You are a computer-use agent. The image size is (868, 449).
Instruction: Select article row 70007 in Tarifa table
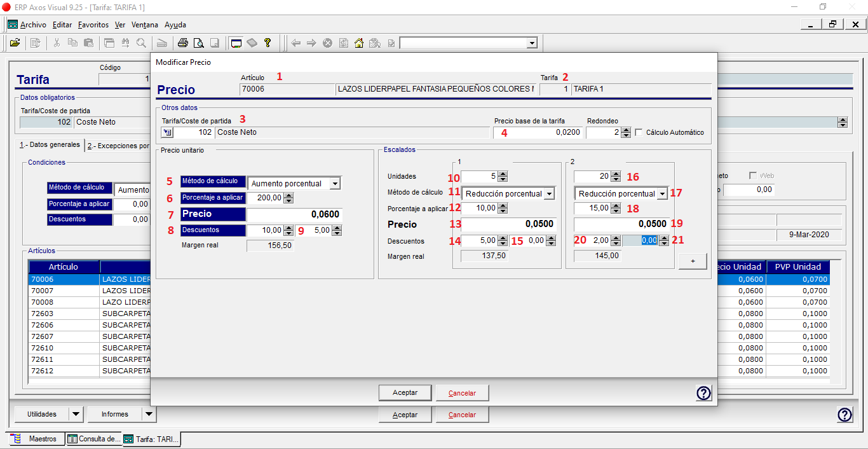[89, 291]
